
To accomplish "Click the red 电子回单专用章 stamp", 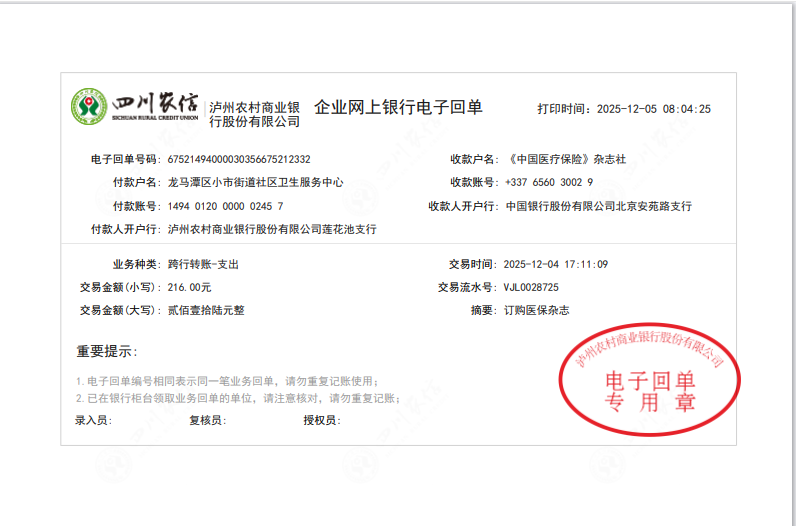I will pos(650,379).
